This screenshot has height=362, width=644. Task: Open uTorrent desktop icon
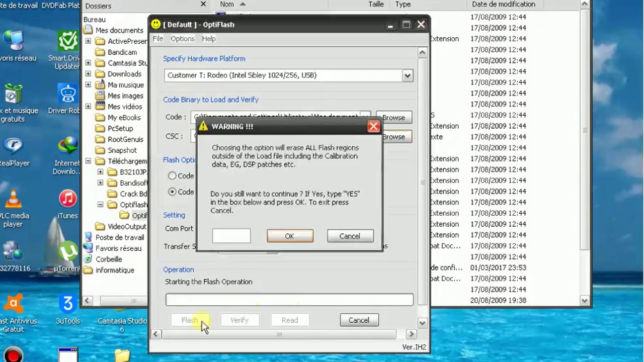(x=67, y=256)
